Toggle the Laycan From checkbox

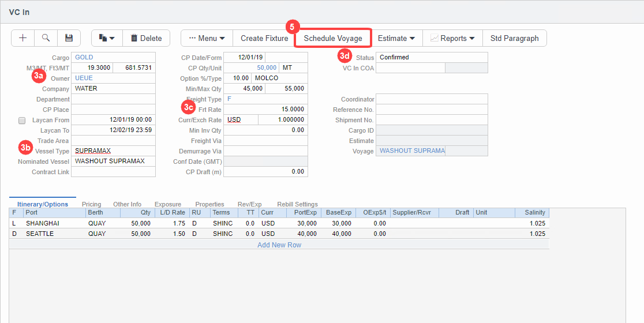(22, 121)
